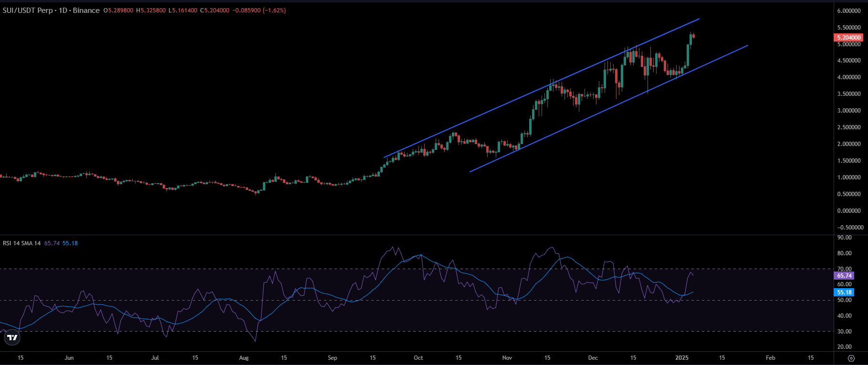This screenshot has height=365, width=868.
Task: Click the Oct label on time axis
Action: pyautogui.click(x=418, y=358)
